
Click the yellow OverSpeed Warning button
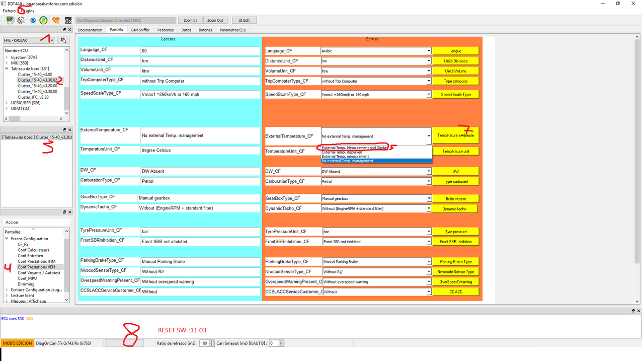(456, 281)
